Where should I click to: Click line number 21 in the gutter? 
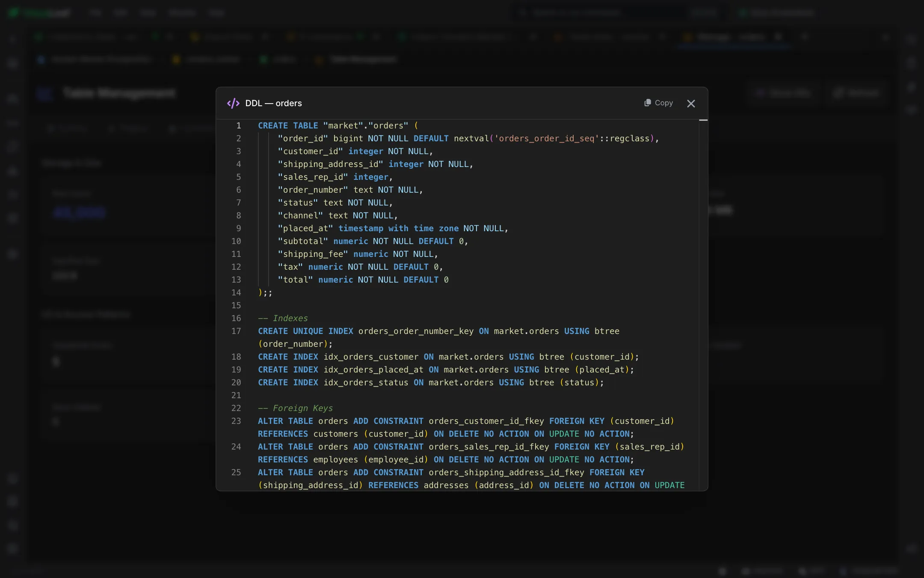[x=236, y=395]
